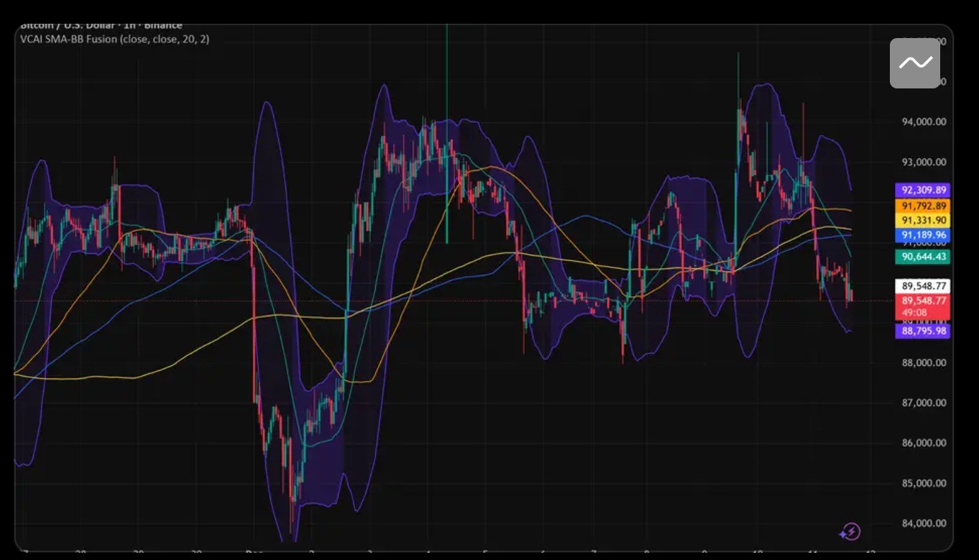Viewport: 979px width, 560px height.
Task: Click the 87,000.00 price axis tick
Action: tap(923, 403)
